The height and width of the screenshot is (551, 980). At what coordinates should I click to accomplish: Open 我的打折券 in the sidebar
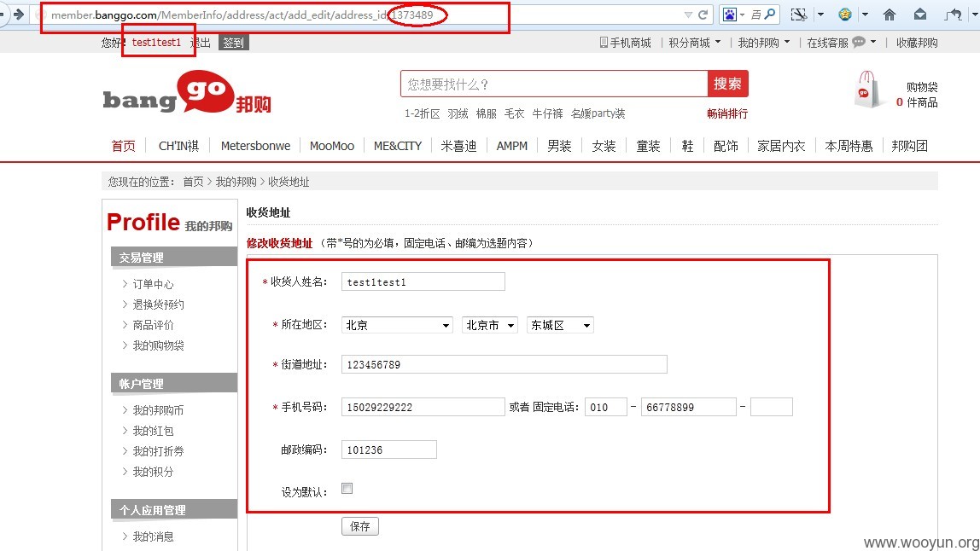158,452
